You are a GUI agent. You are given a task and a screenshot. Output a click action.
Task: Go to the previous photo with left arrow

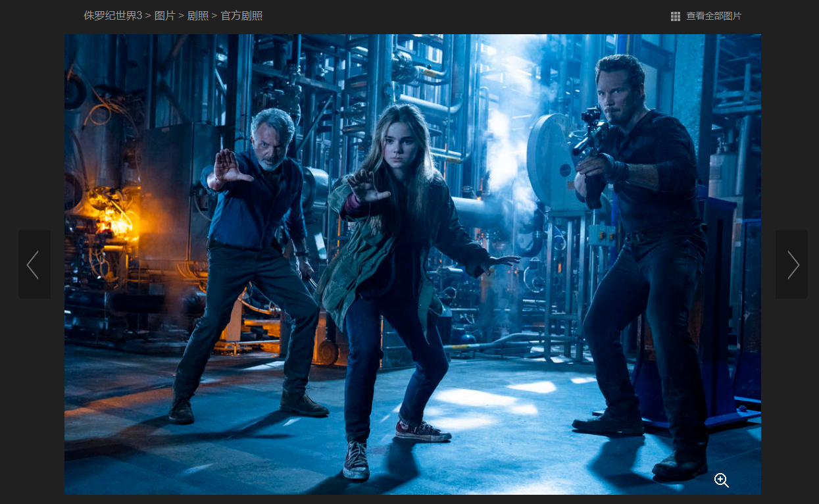(34, 265)
